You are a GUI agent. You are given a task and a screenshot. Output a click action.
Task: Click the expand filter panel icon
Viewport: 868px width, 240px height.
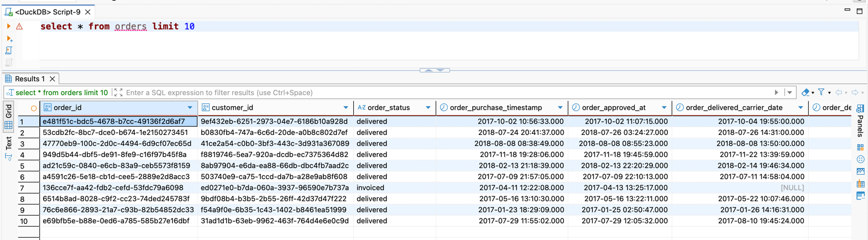click(118, 92)
